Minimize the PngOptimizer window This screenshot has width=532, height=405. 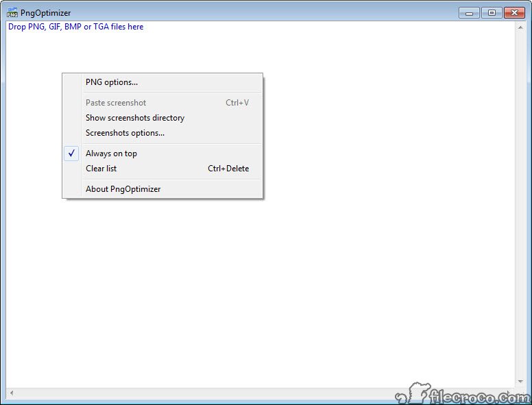(x=469, y=13)
